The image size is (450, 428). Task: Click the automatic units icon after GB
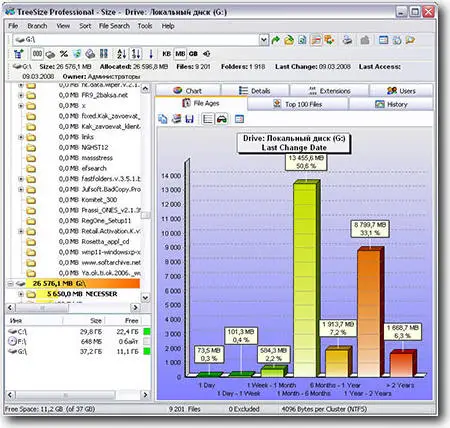pyautogui.click(x=207, y=54)
